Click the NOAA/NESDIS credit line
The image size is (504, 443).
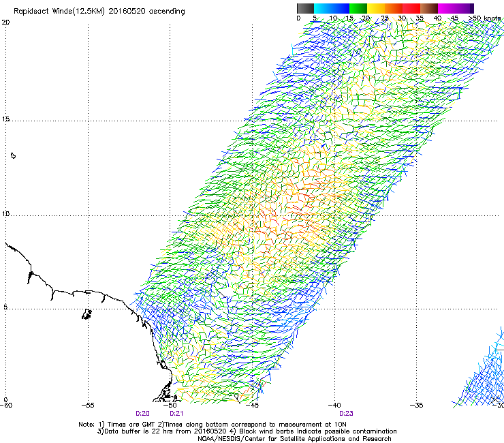(x=294, y=439)
